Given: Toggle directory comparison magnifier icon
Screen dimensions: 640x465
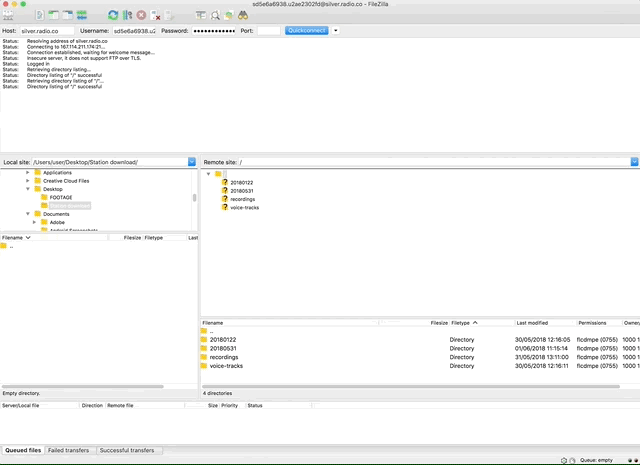Looking at the screenshot, I should [215, 16].
